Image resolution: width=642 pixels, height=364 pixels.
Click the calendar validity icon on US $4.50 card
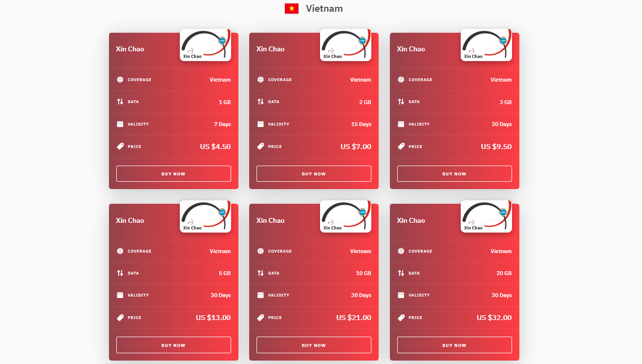click(x=120, y=124)
